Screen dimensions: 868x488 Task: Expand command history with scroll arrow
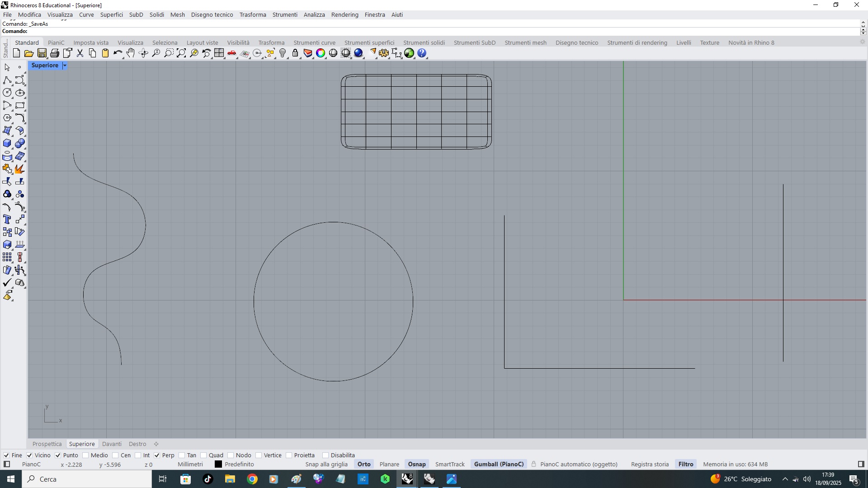click(863, 23)
